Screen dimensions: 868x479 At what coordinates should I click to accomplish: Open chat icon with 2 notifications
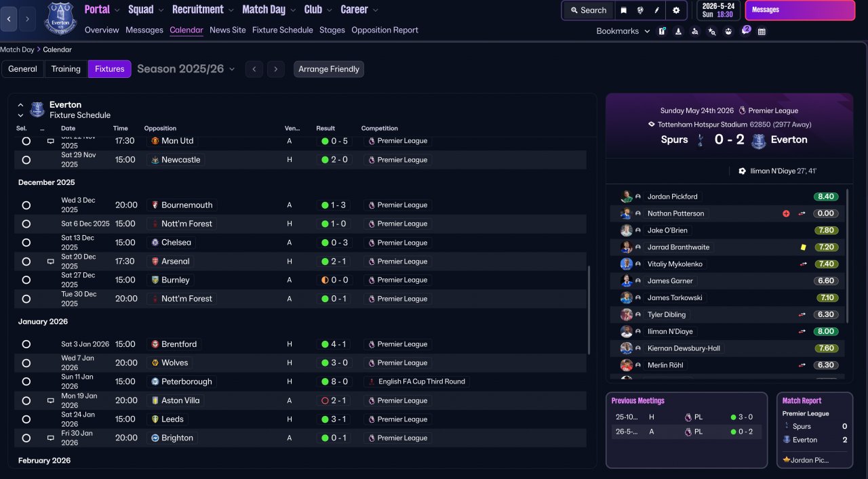746,30
